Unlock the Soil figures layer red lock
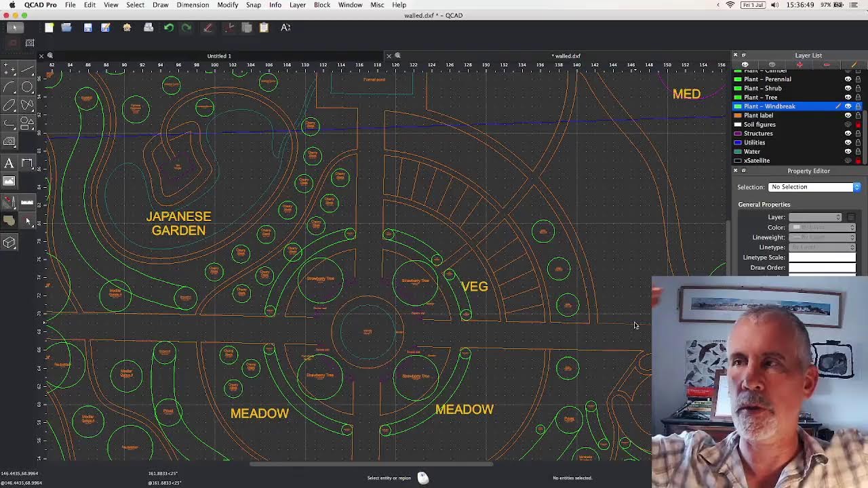The width and height of the screenshot is (868, 488). 858,125
